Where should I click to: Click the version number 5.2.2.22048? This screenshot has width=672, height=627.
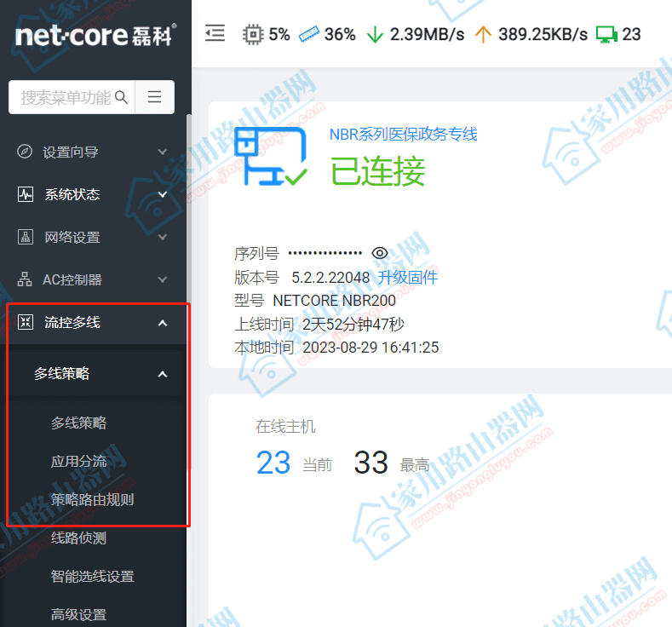tap(330, 277)
